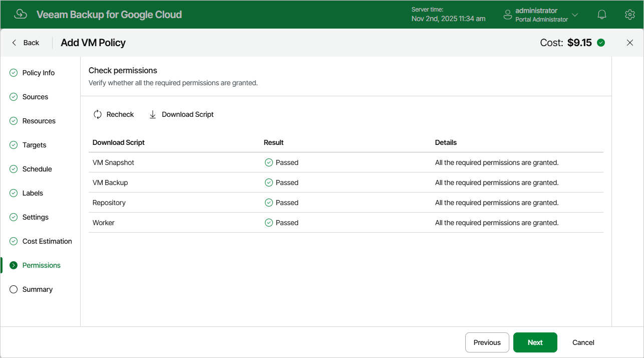Click the Sources step checkmark icon
Screen dimensions: 644x358
click(14, 97)
